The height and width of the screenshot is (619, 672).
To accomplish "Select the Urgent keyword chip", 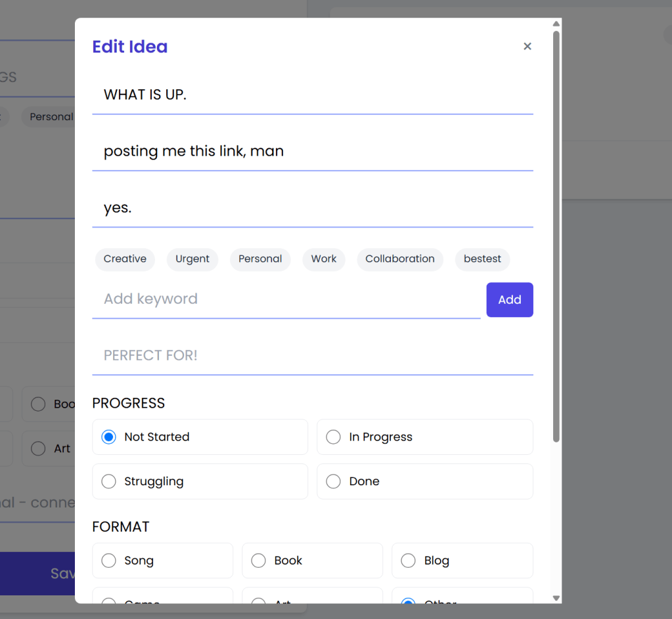I will click(x=192, y=259).
